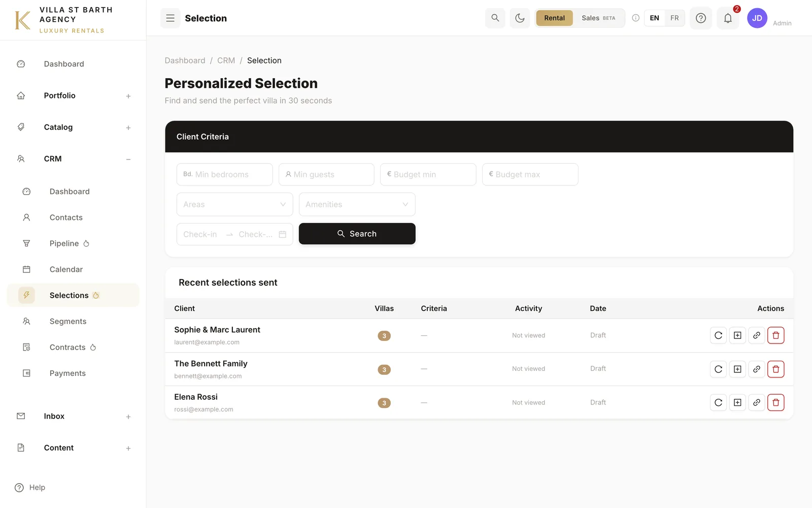Focus the Min guests field

(x=326, y=174)
